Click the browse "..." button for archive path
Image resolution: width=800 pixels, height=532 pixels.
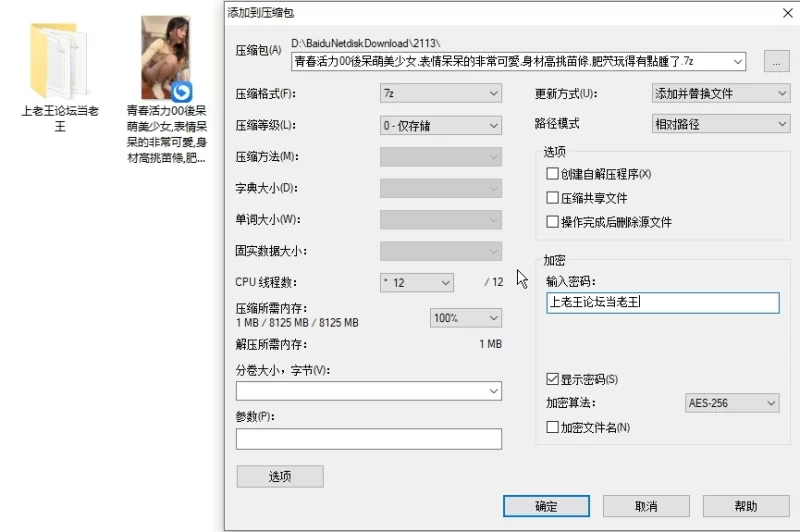(x=775, y=62)
